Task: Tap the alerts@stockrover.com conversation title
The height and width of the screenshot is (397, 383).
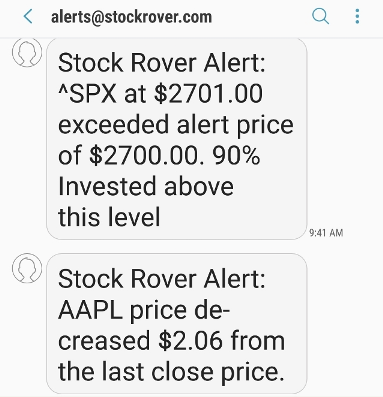Action: (x=131, y=17)
